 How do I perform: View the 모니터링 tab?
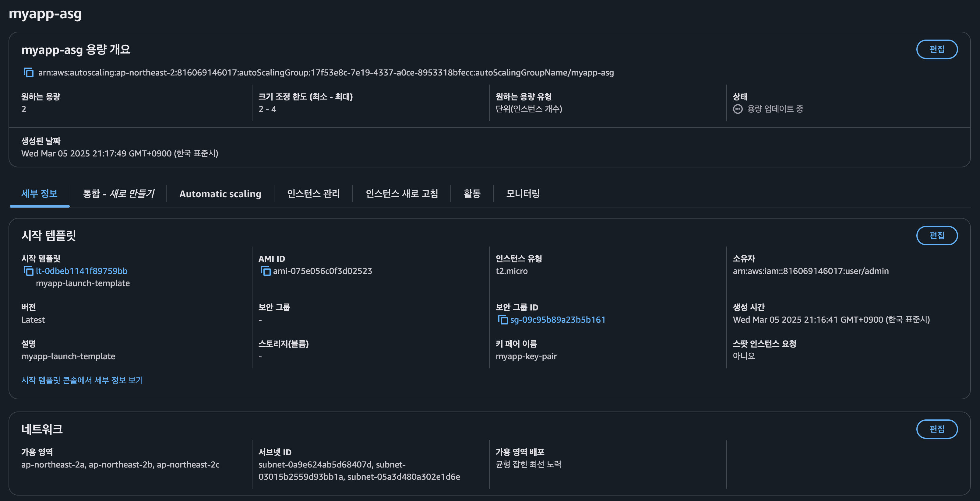click(523, 194)
